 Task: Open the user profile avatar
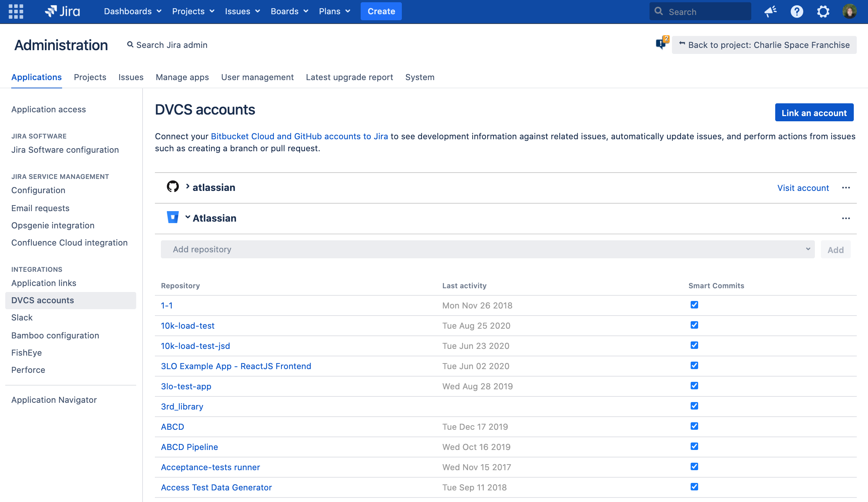point(849,11)
